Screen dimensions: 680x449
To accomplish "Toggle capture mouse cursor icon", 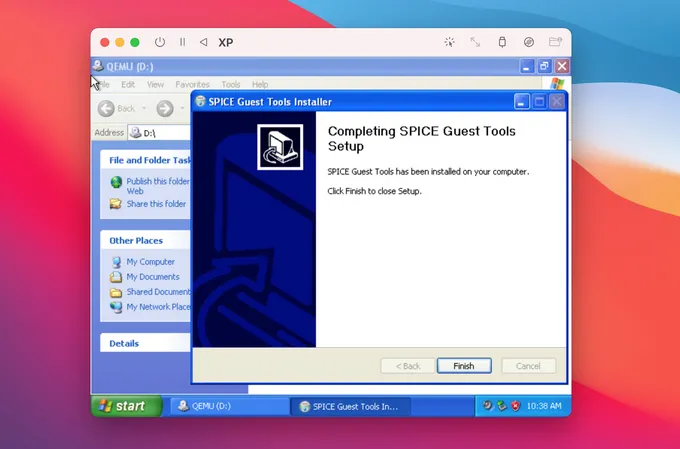I will click(x=449, y=42).
